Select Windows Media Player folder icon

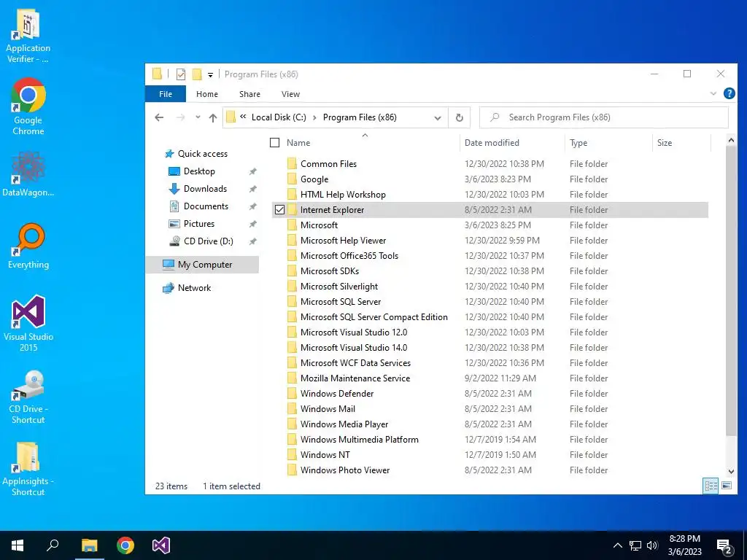pyautogui.click(x=292, y=424)
